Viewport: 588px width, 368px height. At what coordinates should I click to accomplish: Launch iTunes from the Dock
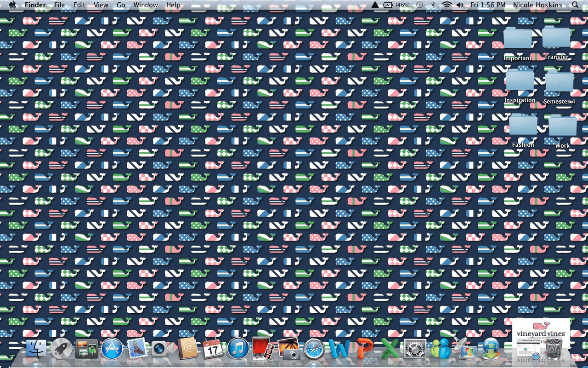238,349
